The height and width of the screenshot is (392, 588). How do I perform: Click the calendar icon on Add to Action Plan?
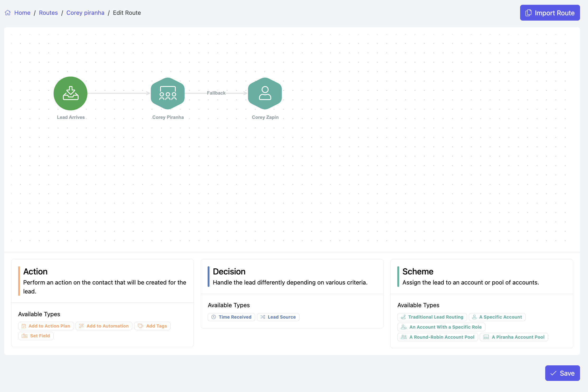pos(24,326)
